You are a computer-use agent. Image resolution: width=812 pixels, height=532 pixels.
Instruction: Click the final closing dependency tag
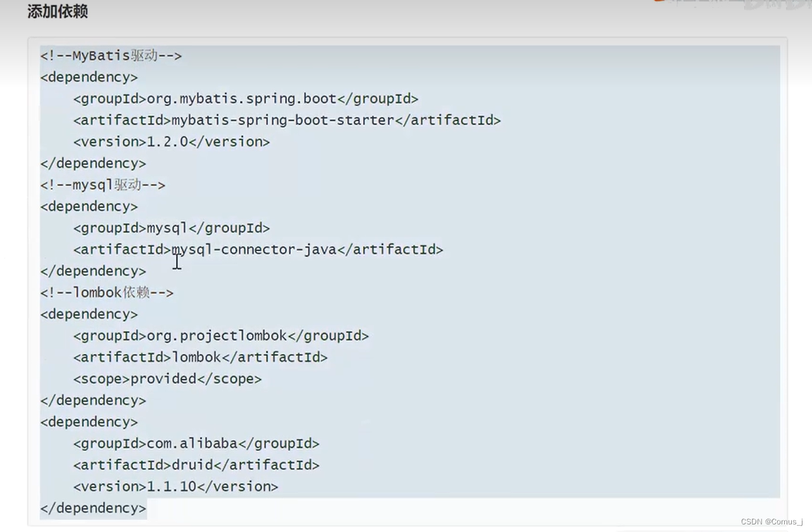click(x=93, y=508)
